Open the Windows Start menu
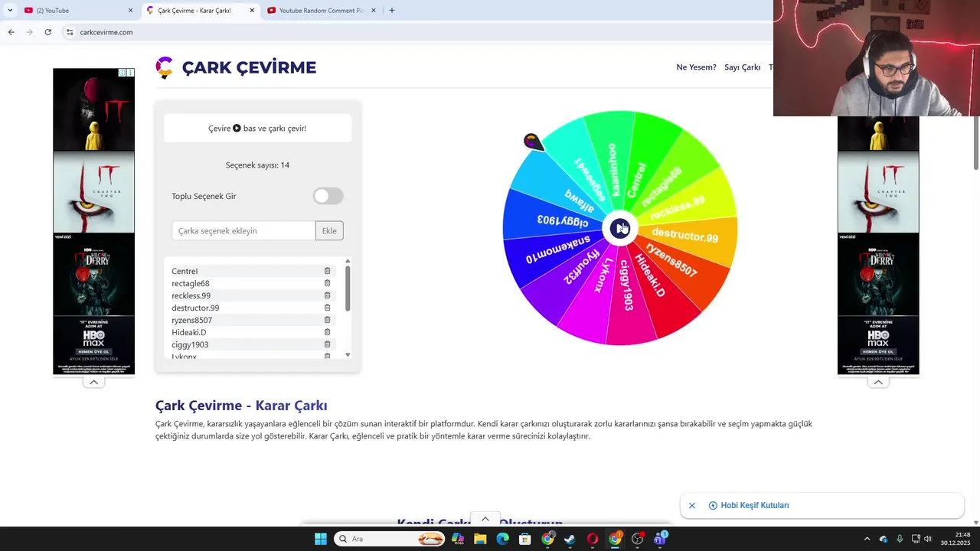980x551 pixels. (x=320, y=539)
